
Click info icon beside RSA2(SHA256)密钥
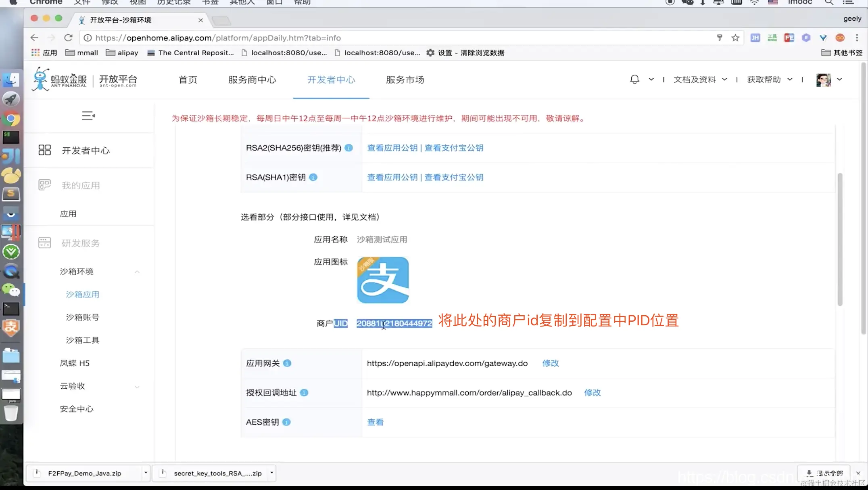[349, 148]
